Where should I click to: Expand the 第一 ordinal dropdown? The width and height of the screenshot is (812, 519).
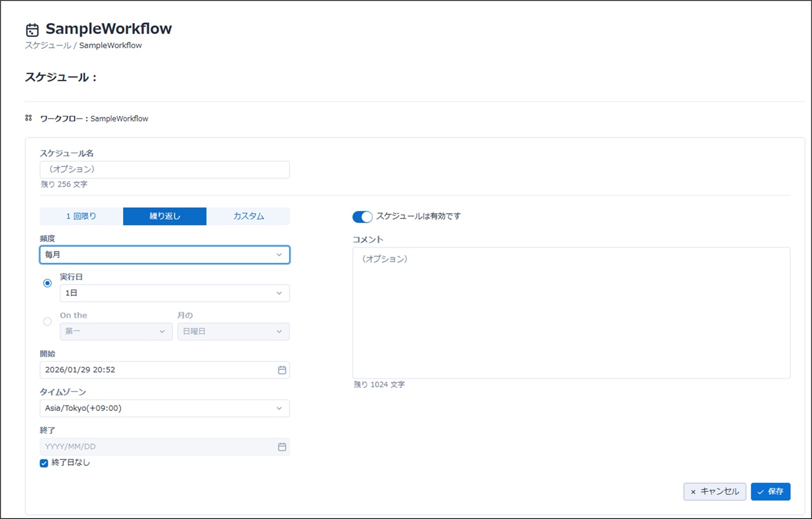click(x=115, y=332)
